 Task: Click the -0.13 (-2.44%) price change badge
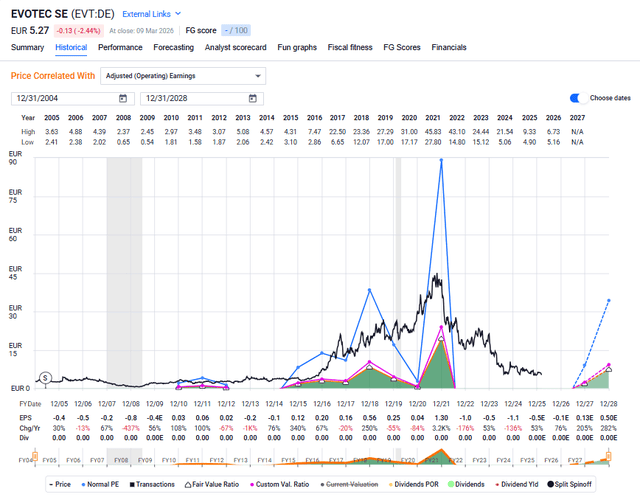pos(78,31)
